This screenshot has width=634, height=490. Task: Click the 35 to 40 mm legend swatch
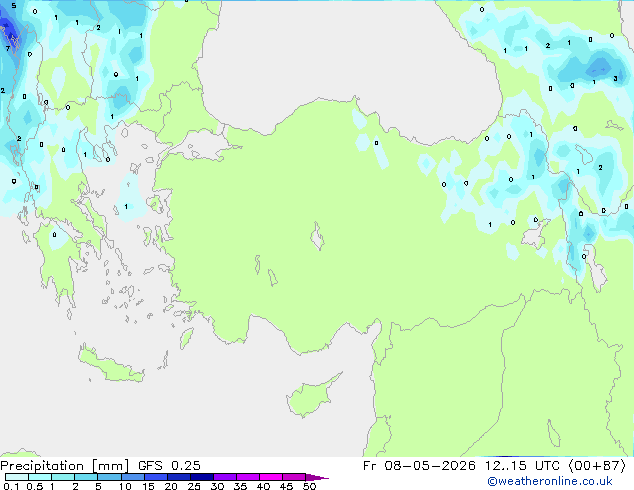point(248,477)
